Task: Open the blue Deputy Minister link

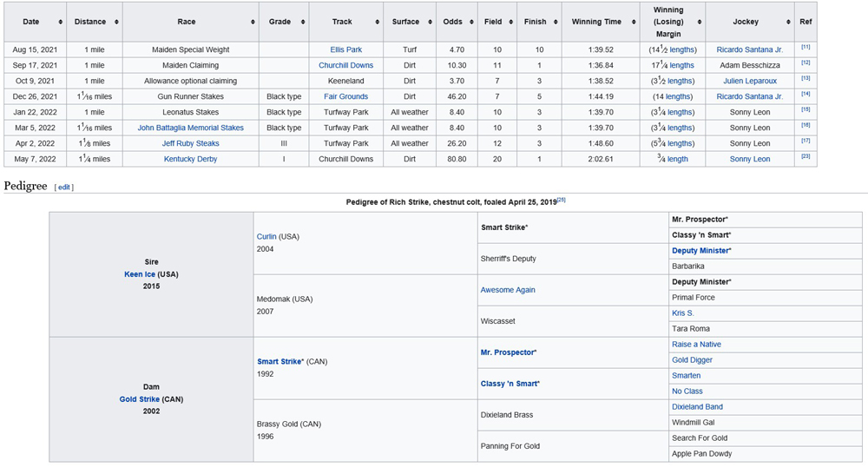Action: coord(700,251)
